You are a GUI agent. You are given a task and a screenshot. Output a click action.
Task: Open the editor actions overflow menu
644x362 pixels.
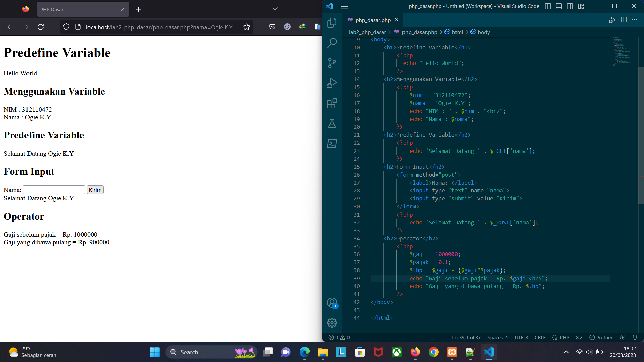[x=635, y=20]
